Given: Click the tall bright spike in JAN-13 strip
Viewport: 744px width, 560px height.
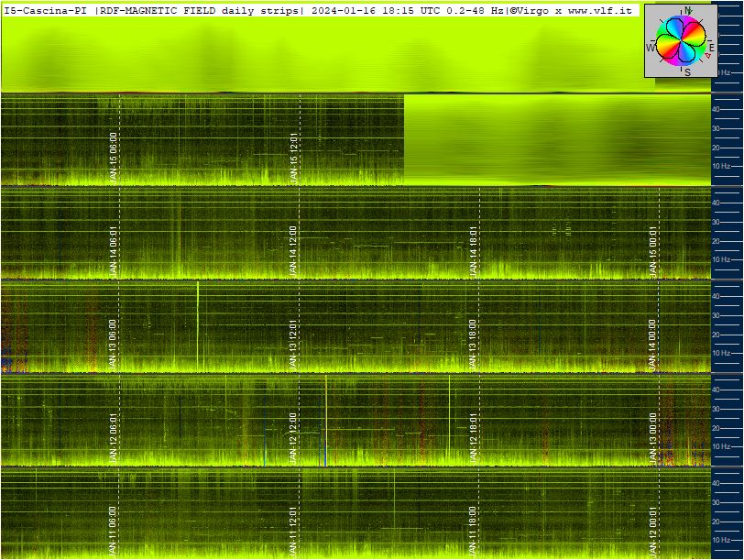Looking at the screenshot, I should point(197,326).
